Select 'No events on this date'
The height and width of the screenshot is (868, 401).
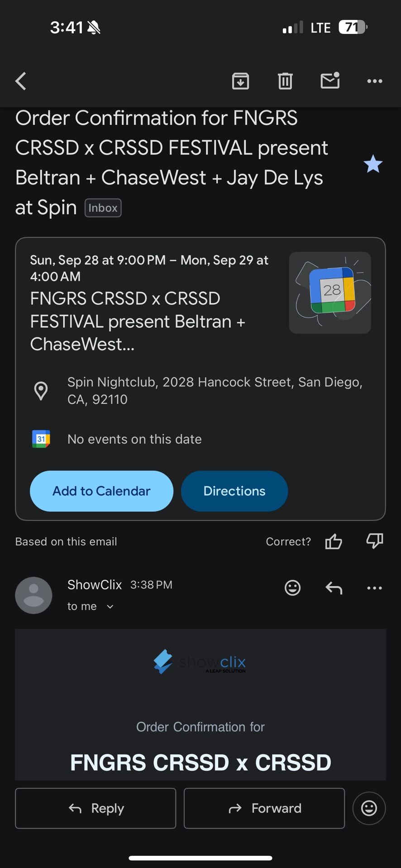tap(134, 439)
